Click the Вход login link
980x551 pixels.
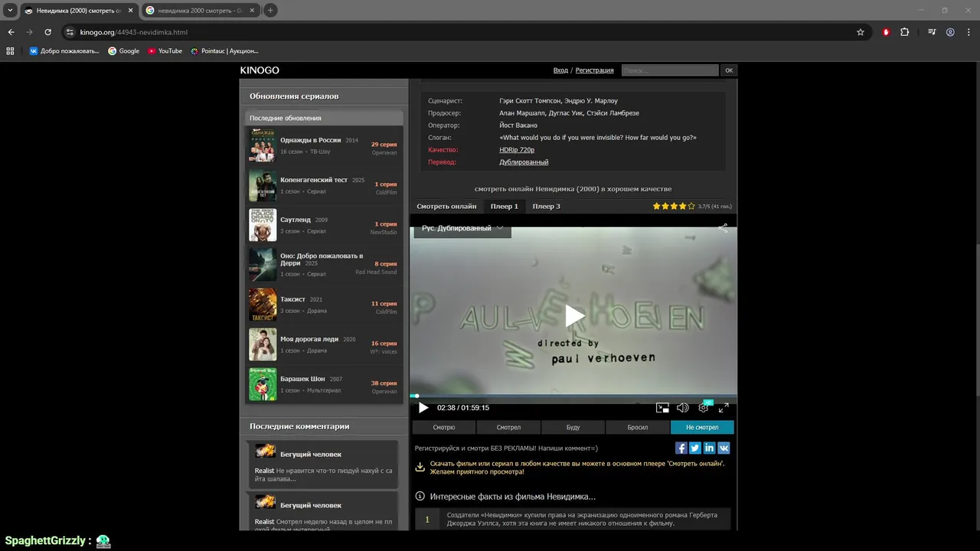tap(560, 70)
